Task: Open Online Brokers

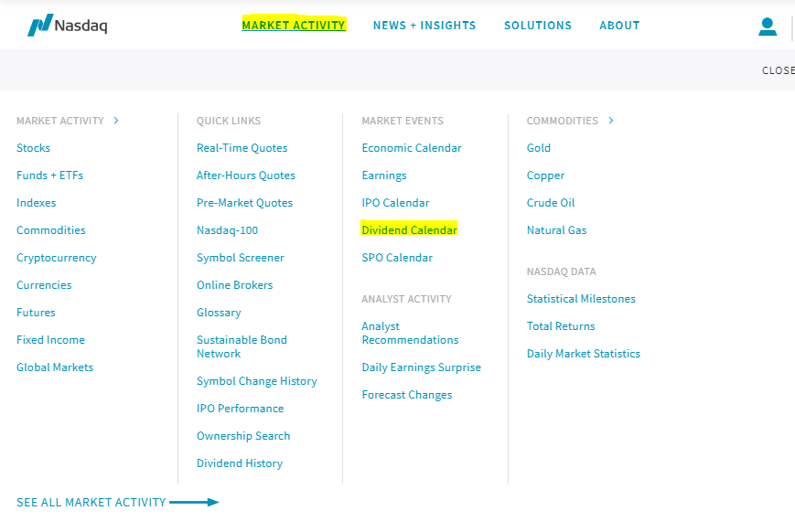Action: 235,285
